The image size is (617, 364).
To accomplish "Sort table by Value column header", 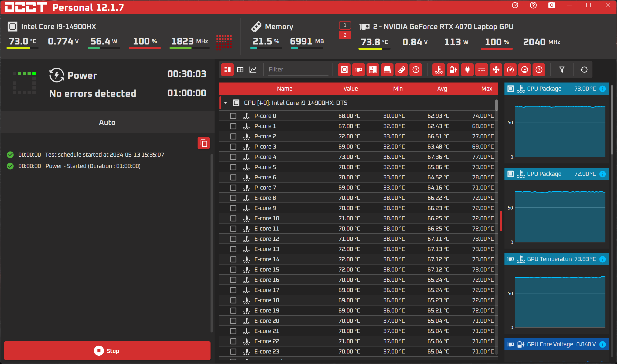I will click(x=350, y=89).
